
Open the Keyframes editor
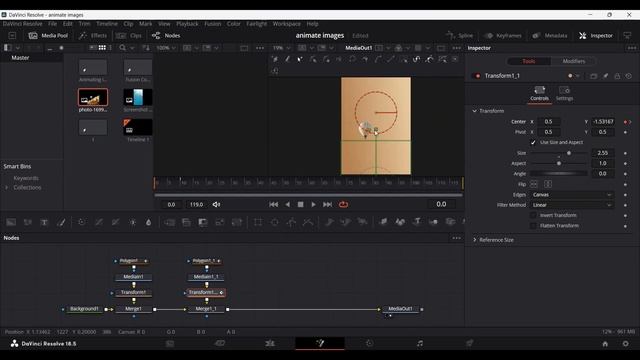(x=503, y=36)
